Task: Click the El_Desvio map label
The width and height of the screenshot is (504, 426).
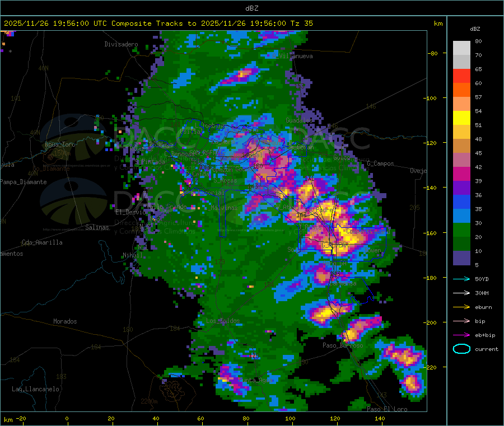Action: (130, 212)
